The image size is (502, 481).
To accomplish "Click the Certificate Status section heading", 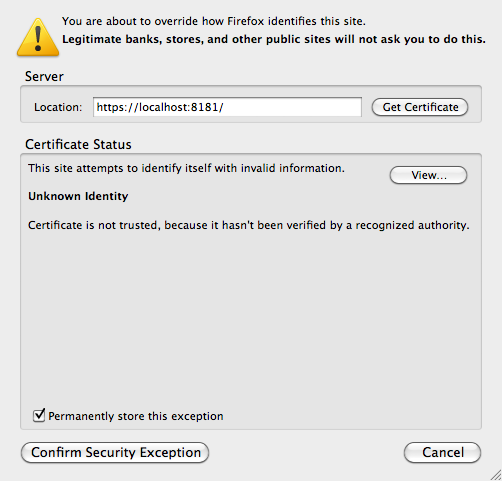I will pos(78,144).
